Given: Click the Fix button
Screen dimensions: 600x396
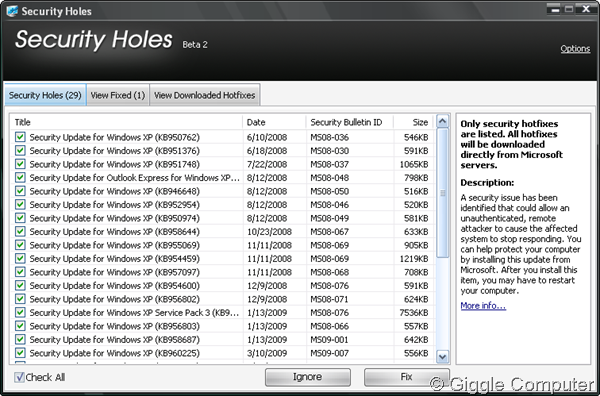Looking at the screenshot, I should pyautogui.click(x=406, y=377).
